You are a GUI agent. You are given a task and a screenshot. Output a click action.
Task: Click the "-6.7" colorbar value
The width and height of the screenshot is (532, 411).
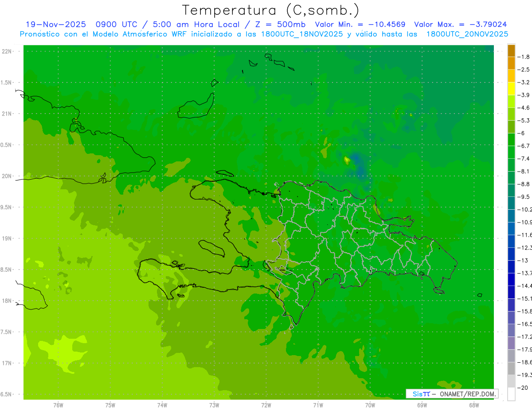[x=524, y=146]
